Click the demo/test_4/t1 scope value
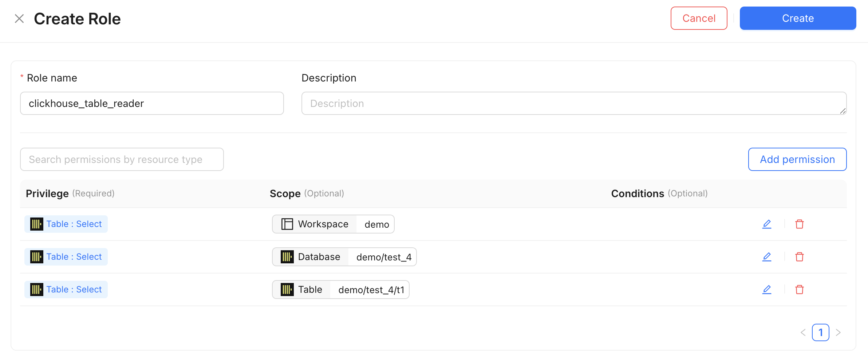This screenshot has width=868, height=363. coord(371,290)
